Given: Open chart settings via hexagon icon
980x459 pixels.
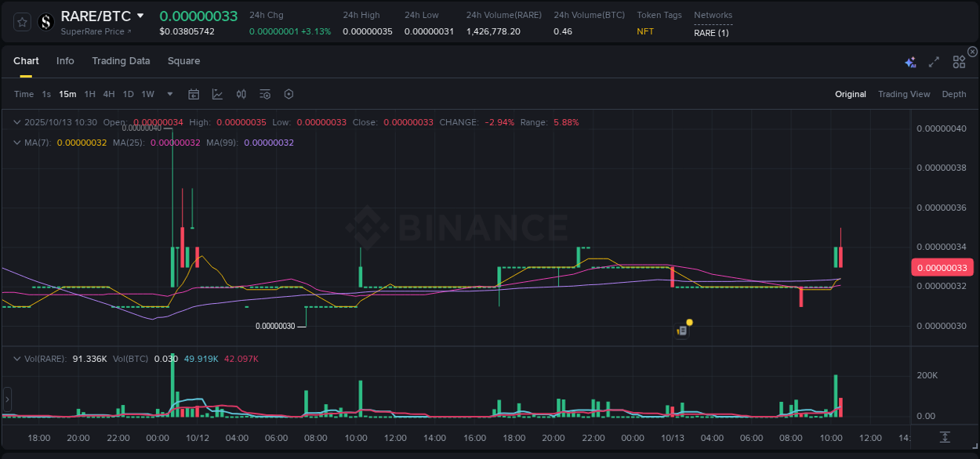Looking at the screenshot, I should [289, 93].
